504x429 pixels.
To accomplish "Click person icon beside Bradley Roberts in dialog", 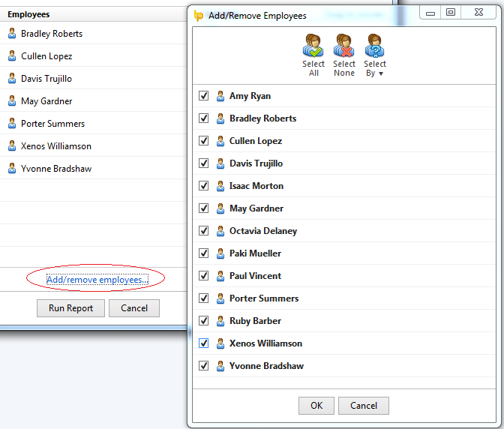I will click(220, 118).
